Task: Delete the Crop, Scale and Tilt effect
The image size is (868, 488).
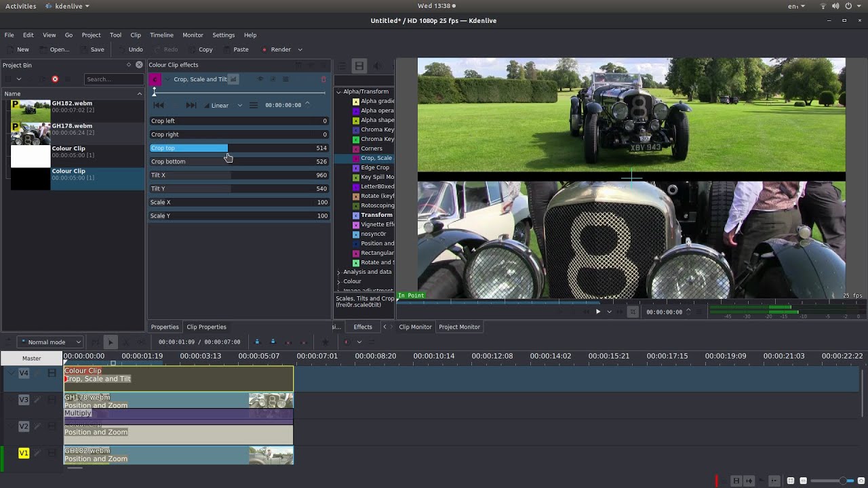Action: [x=323, y=79]
